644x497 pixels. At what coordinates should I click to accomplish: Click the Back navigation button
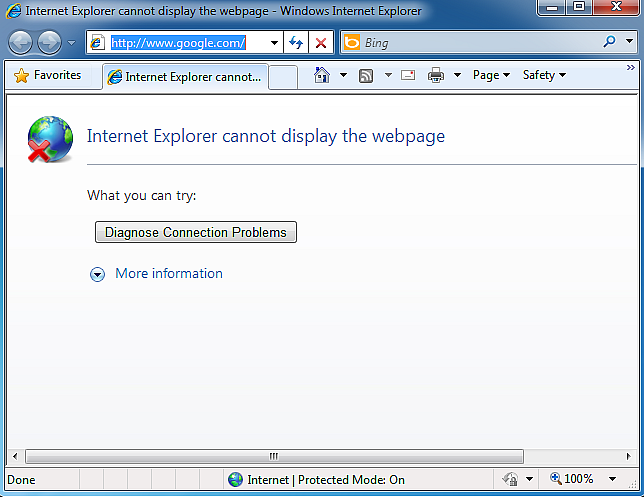coord(21,43)
